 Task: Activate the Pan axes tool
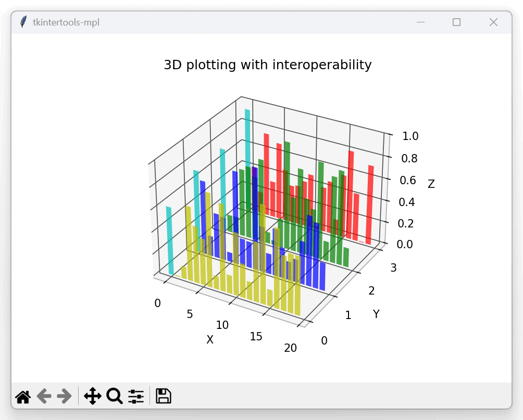[x=92, y=397]
